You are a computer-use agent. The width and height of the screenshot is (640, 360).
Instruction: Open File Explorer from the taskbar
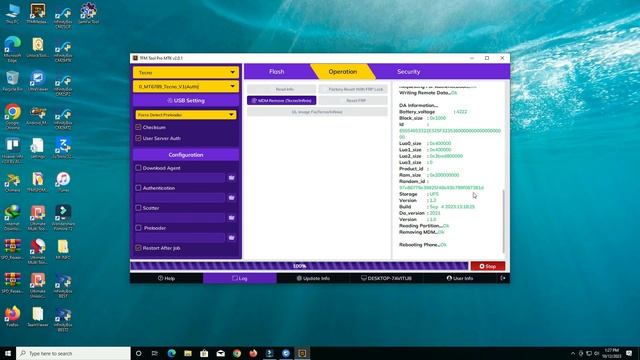pyautogui.click(x=188, y=353)
